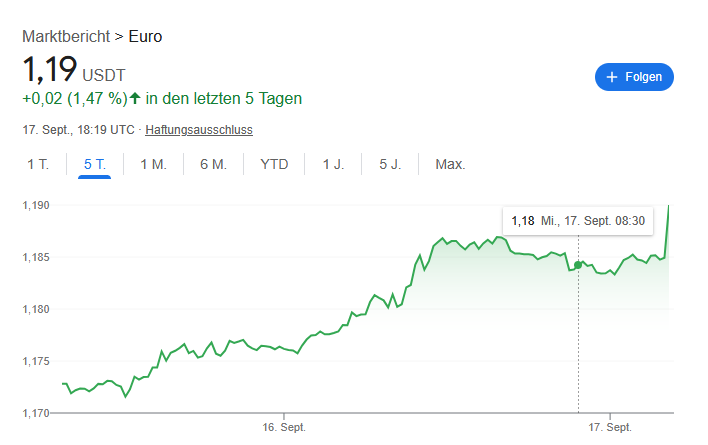Select the 1 T. time range tab

tap(38, 164)
